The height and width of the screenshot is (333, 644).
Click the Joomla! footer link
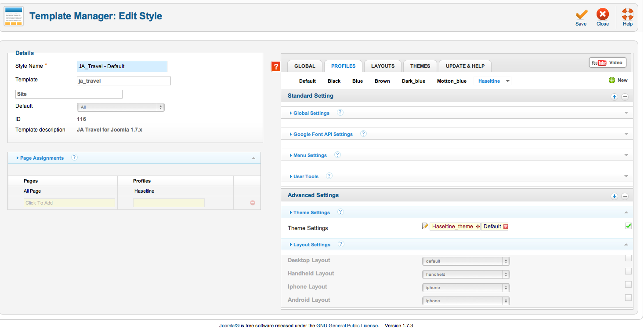pyautogui.click(x=229, y=326)
